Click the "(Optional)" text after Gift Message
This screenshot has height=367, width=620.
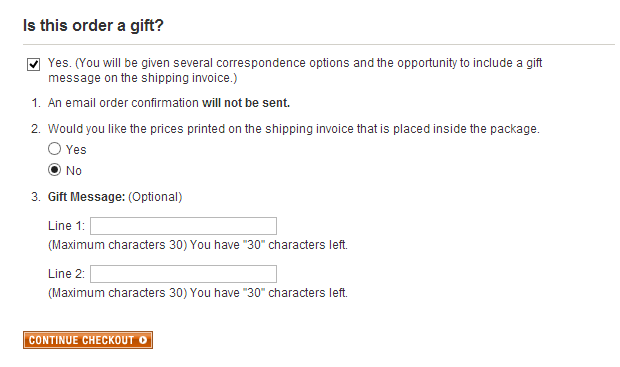point(155,197)
